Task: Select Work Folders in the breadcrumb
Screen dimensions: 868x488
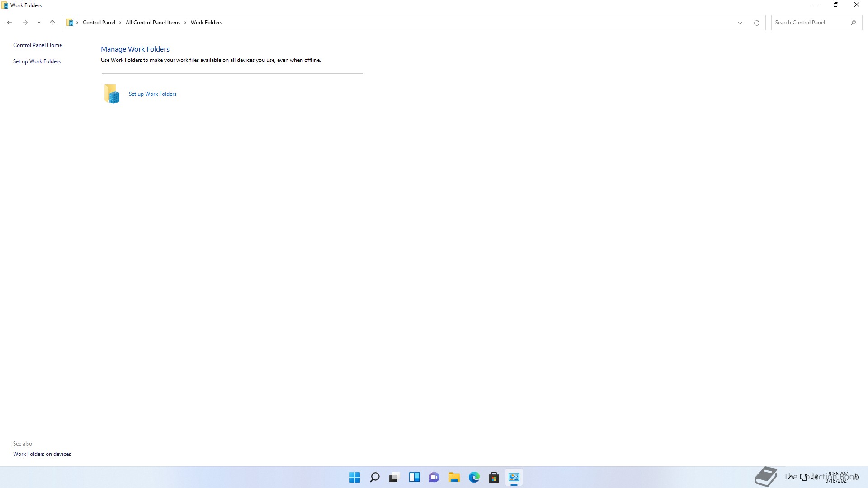Action: point(206,23)
